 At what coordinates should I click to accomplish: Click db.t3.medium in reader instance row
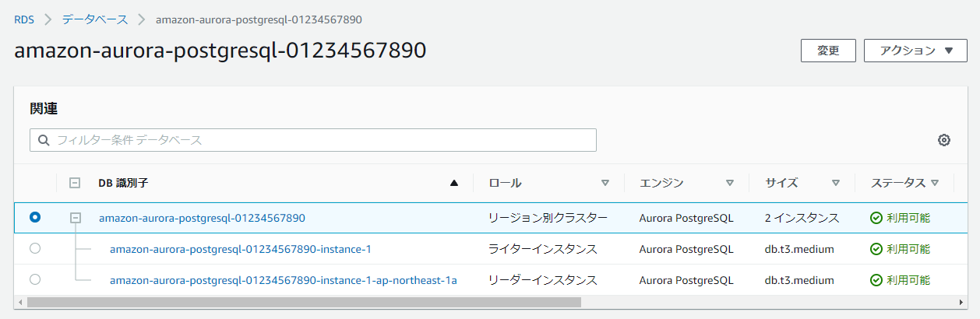[799, 279]
